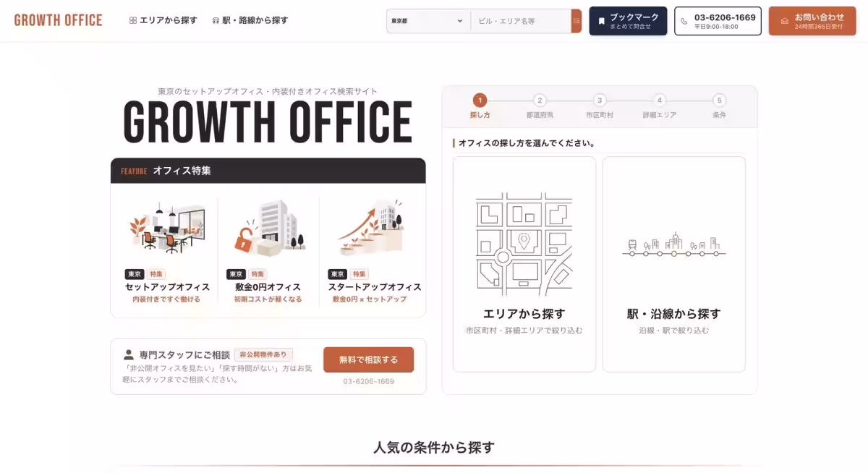This screenshot has height=473, width=868.
Task: Click the GROWTH OFFICE header logo
Action: pyautogui.click(x=58, y=20)
